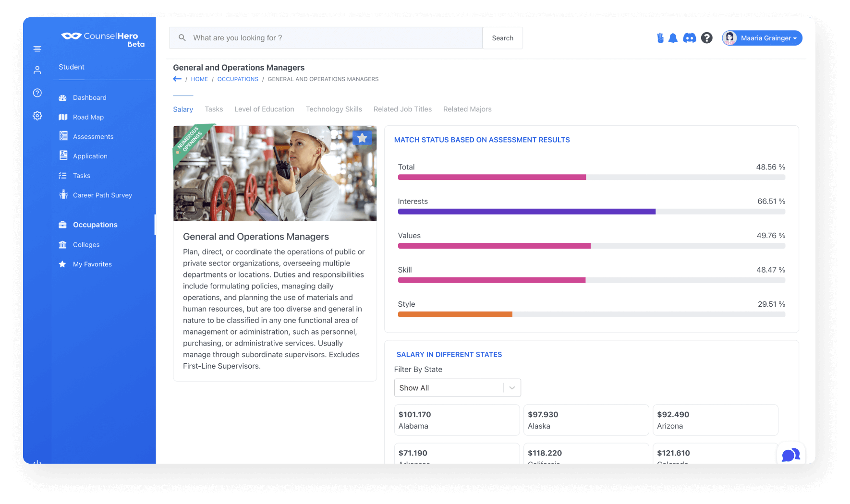Image resolution: width=850 pixels, height=504 pixels.
Task: Open the chat bubble widget
Action: coord(790,454)
